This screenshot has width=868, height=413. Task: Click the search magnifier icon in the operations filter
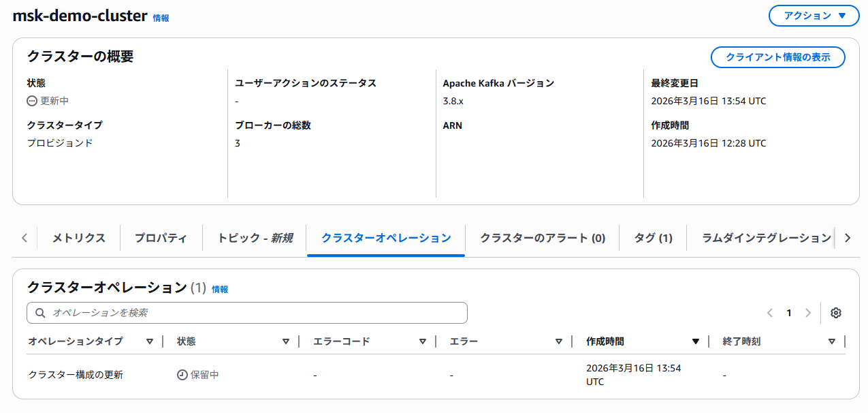click(40, 313)
